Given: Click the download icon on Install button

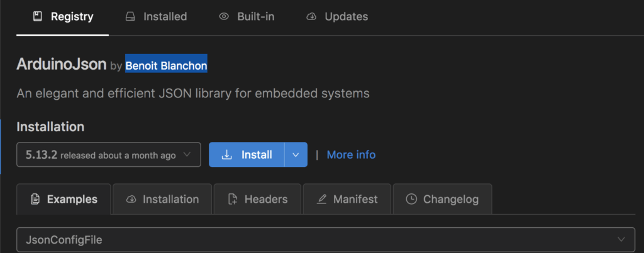Looking at the screenshot, I should pyautogui.click(x=228, y=154).
